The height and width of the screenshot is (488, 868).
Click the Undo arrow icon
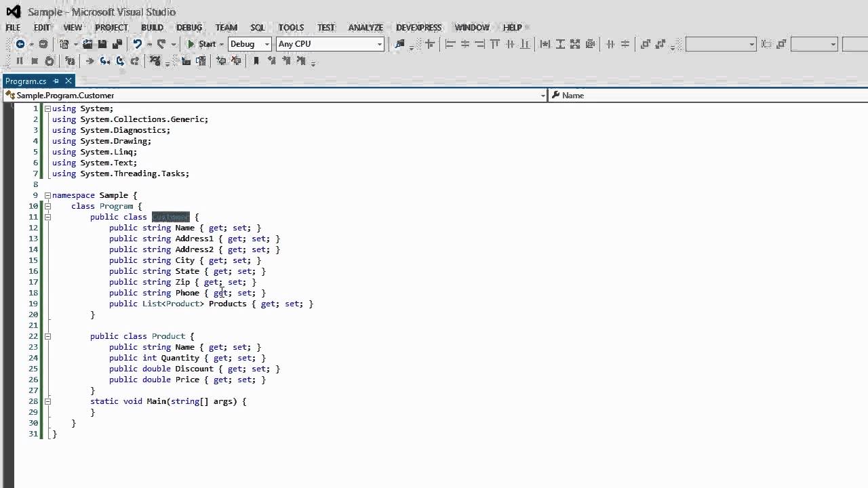pos(137,44)
